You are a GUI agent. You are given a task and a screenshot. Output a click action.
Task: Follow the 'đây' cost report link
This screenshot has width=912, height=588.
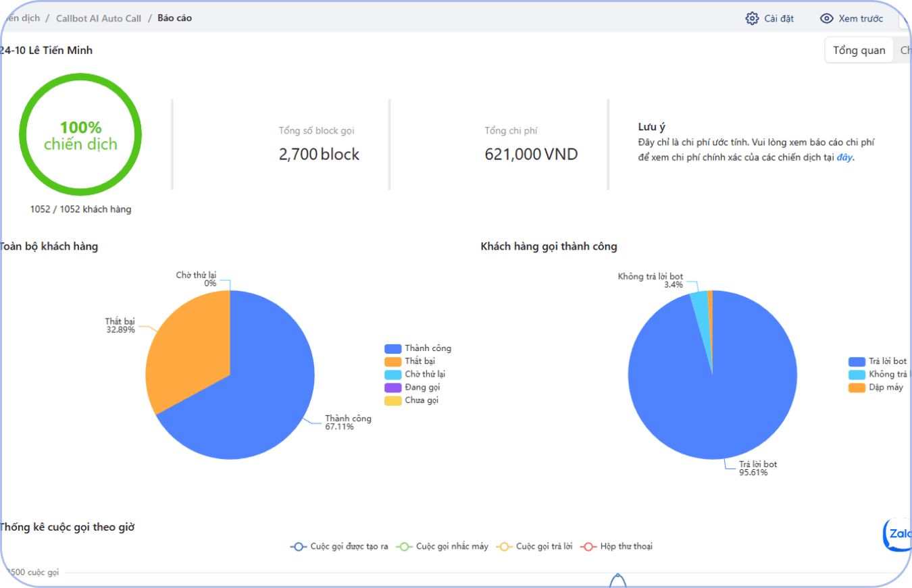tap(844, 158)
